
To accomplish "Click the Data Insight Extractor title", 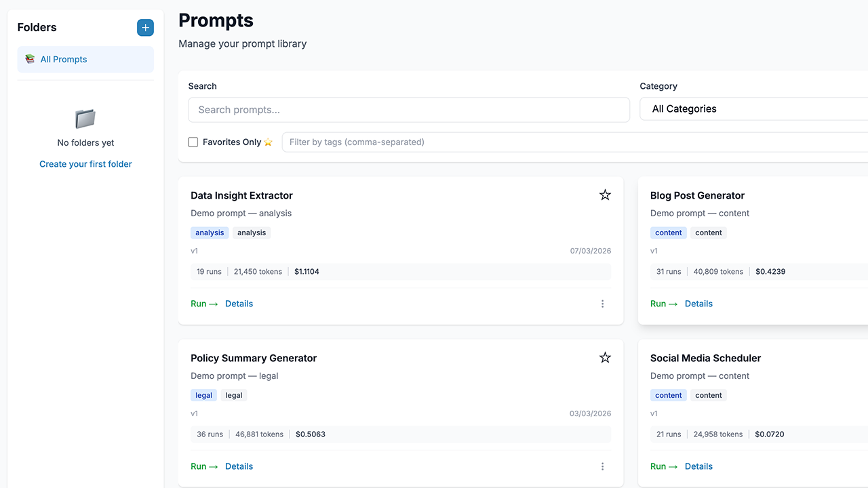I will click(241, 195).
